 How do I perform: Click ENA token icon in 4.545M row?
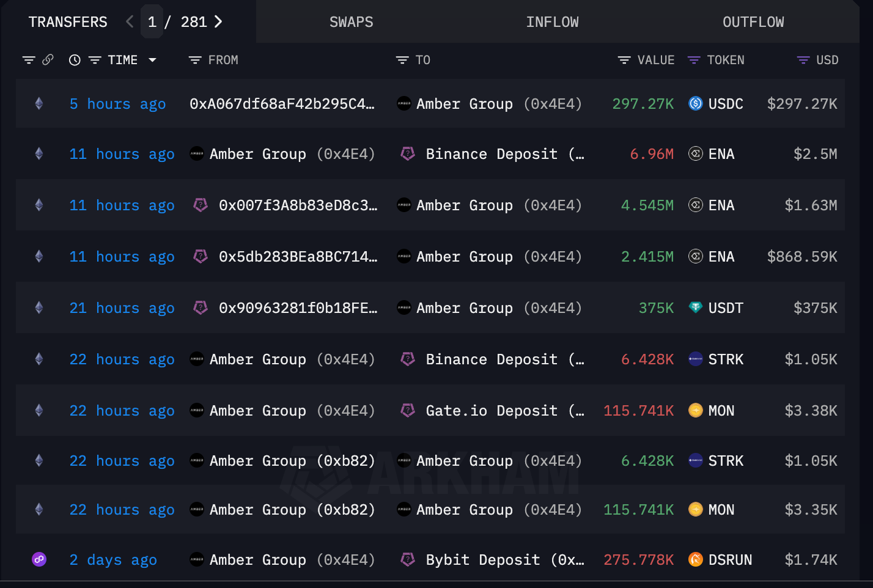(x=696, y=205)
